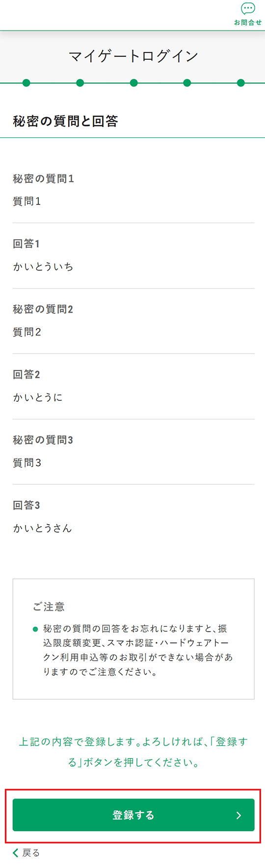Click the ご注意 notice heading
This screenshot has height=868, width=265.
(49, 607)
